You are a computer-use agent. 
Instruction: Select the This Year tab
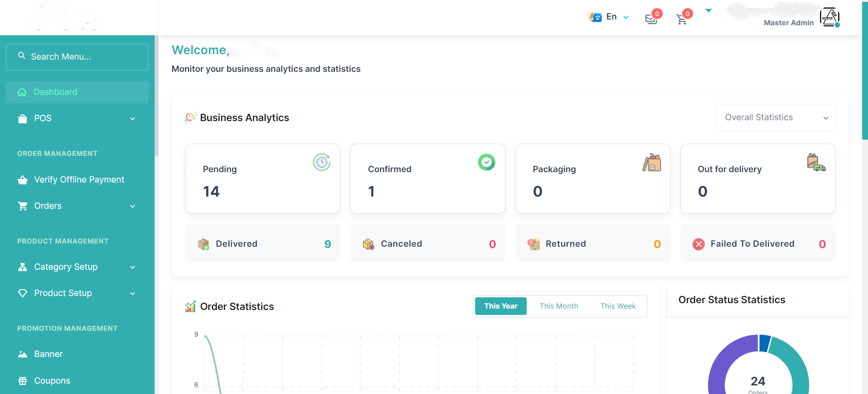click(501, 306)
